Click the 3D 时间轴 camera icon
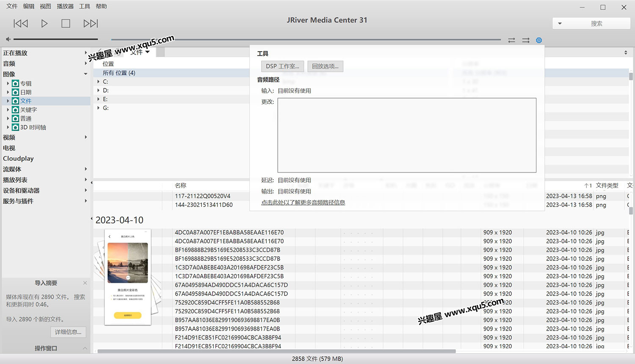 (x=15, y=127)
